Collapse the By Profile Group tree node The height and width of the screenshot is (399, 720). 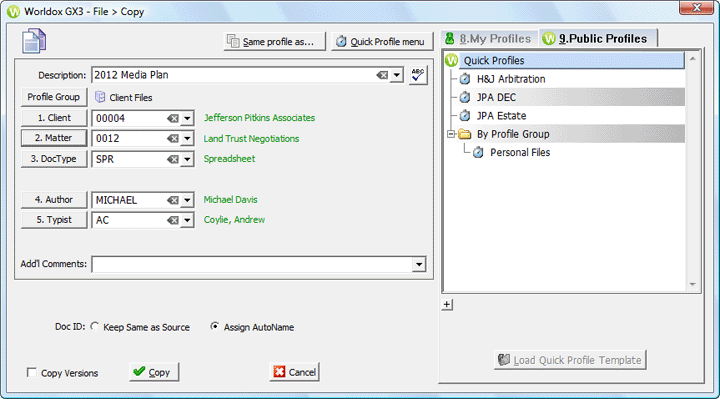pyautogui.click(x=451, y=134)
